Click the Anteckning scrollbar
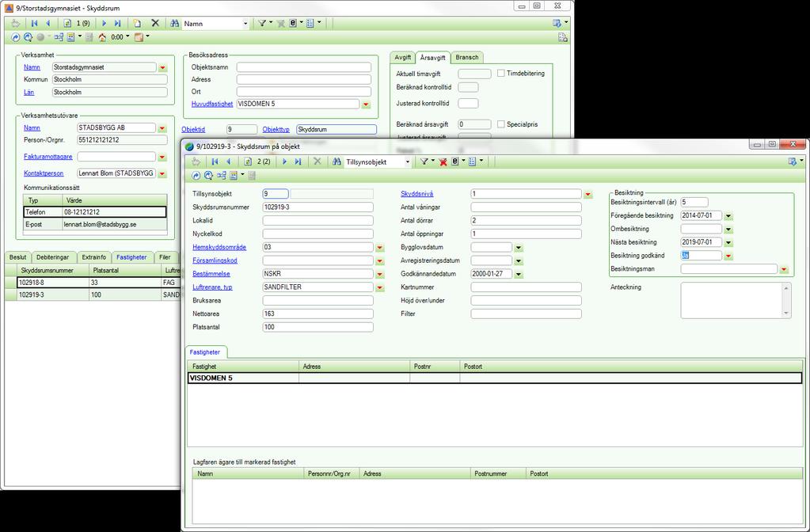 (787, 300)
